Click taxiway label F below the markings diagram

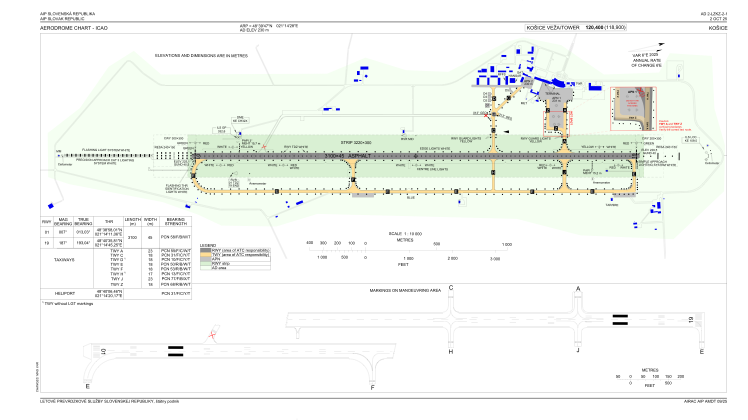pos(372,387)
